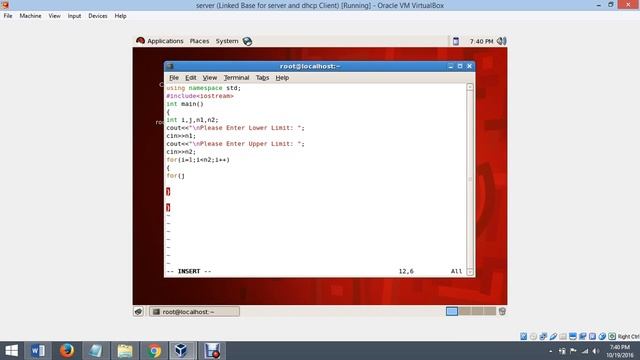Click the '12,6' cursor position indicator

pos(406,271)
